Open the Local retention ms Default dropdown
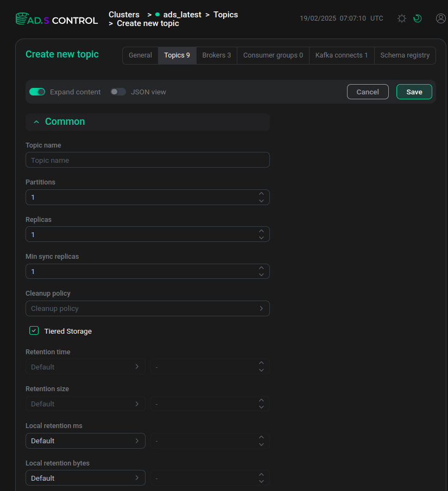Screen dimensions: 448x491 coord(85,441)
